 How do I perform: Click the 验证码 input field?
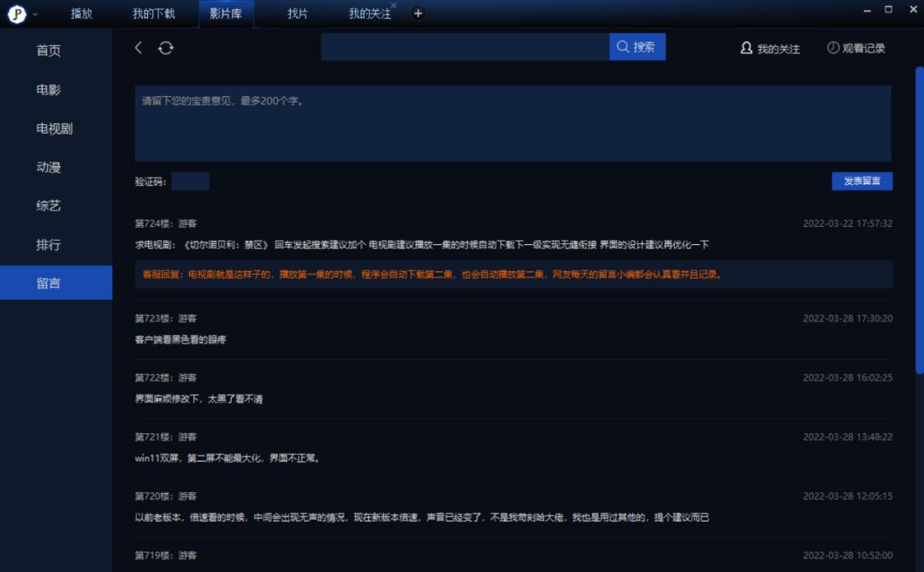coord(191,181)
